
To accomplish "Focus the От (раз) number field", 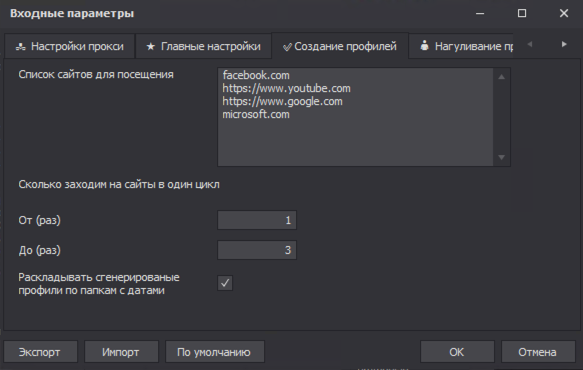I will coord(257,220).
